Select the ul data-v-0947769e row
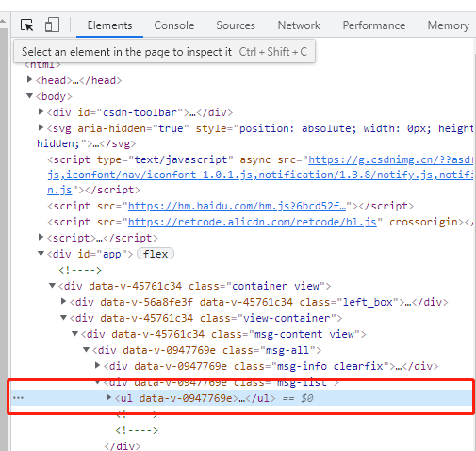 pyautogui.click(x=242, y=398)
